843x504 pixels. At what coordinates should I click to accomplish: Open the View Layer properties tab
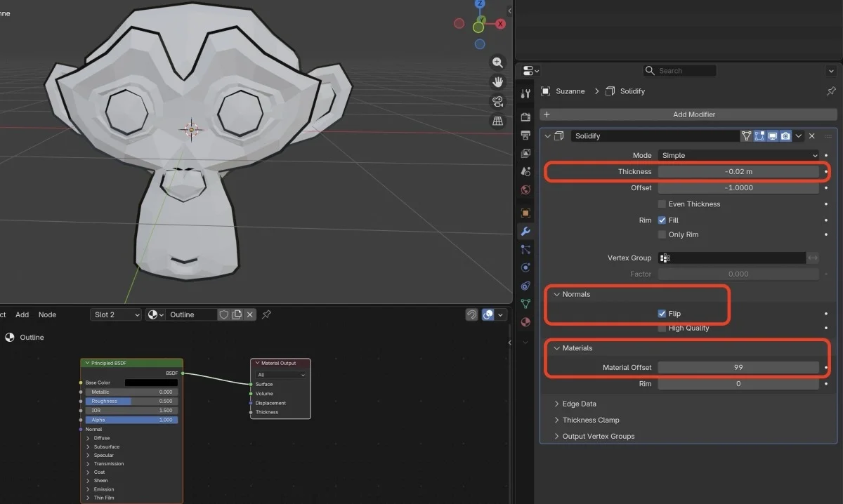point(525,153)
